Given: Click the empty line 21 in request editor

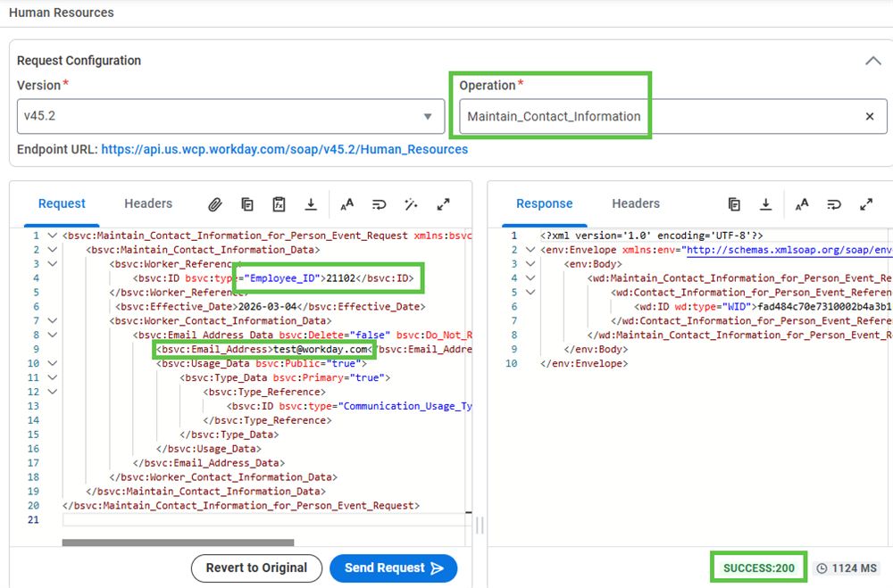Looking at the screenshot, I should 265,519.
